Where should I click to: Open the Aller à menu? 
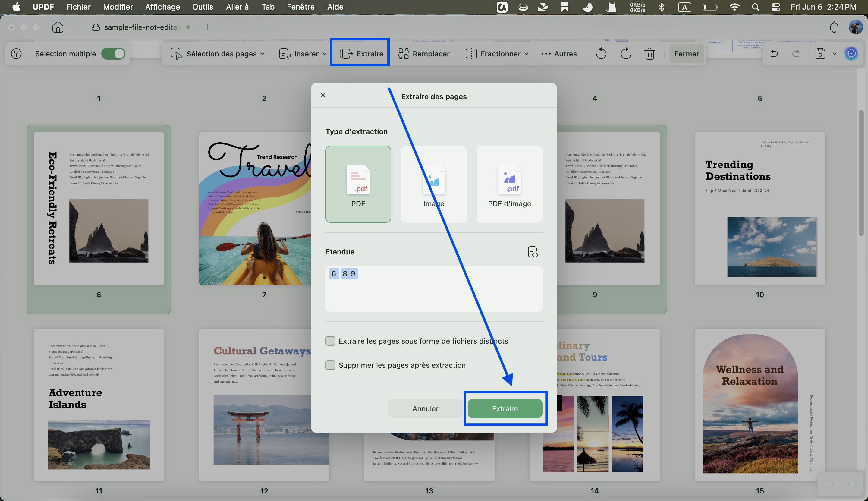(x=237, y=7)
